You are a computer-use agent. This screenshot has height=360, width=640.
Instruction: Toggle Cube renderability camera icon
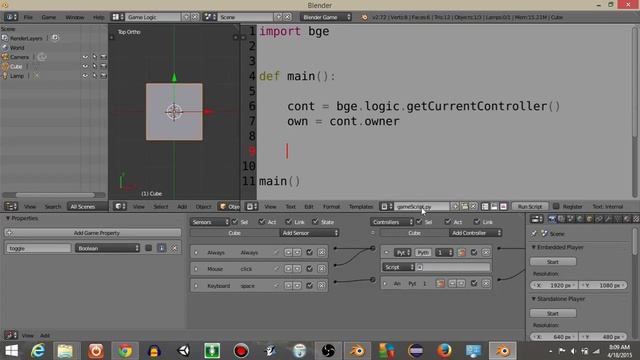click(103, 66)
